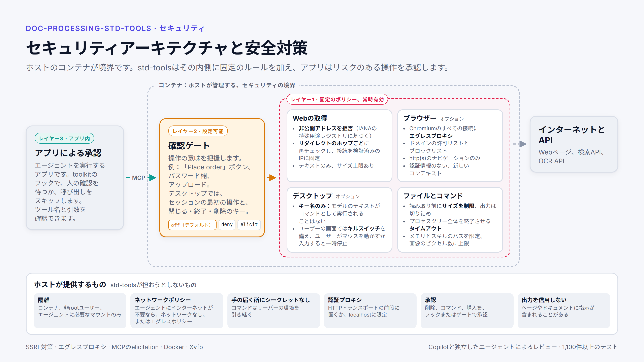Click the 'オプション' label beside ブラウザー
Viewport: 644px width, 362px height.
451,119
